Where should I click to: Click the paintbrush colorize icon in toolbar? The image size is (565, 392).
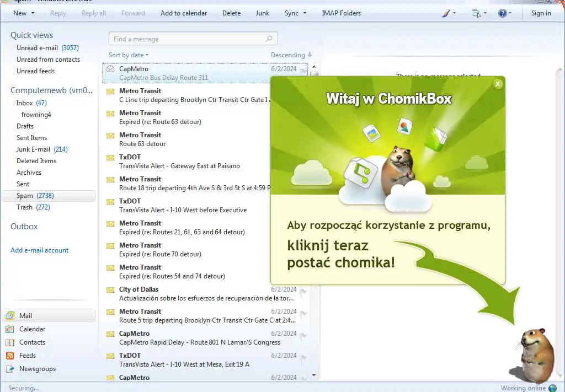click(x=446, y=13)
